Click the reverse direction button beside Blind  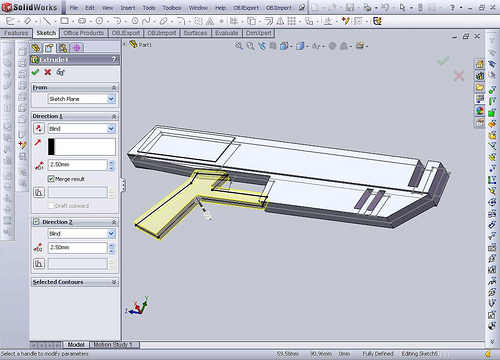click(39, 128)
